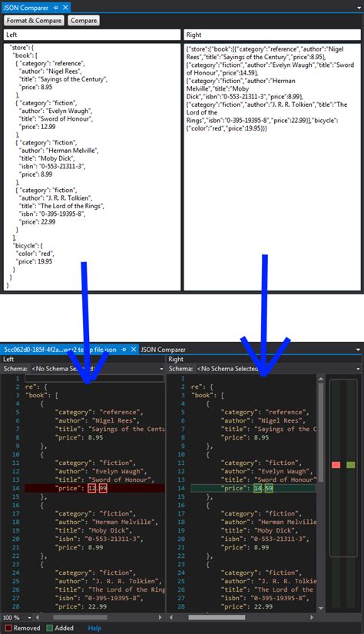Click the right pane scroll-right arrow
364x634 pixels.
pos(312,617)
